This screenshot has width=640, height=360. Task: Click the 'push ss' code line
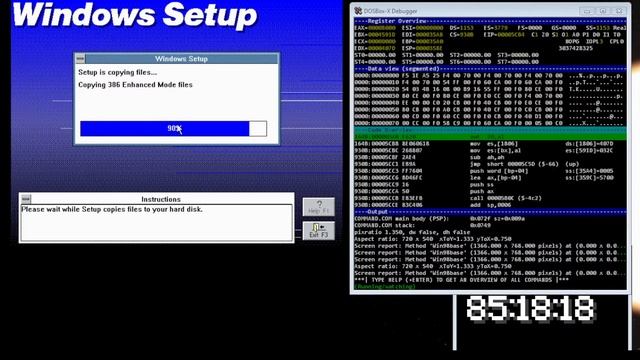pos(490,184)
